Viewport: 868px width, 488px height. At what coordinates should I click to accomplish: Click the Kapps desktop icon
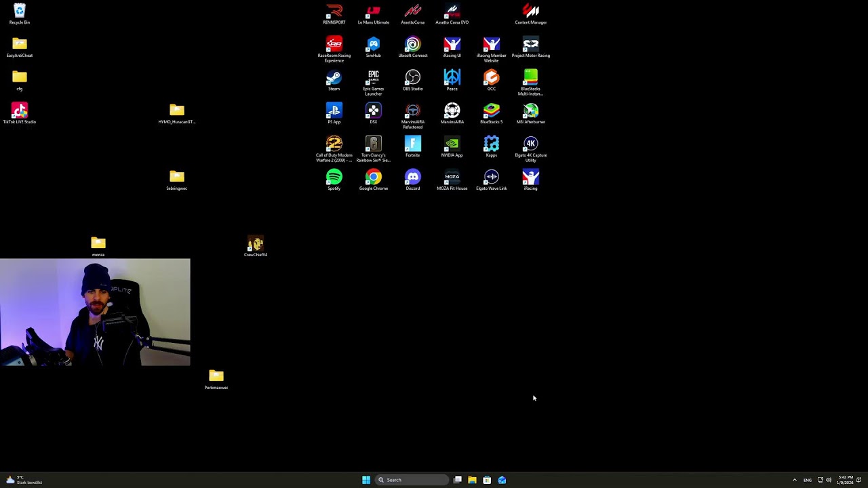(x=491, y=146)
